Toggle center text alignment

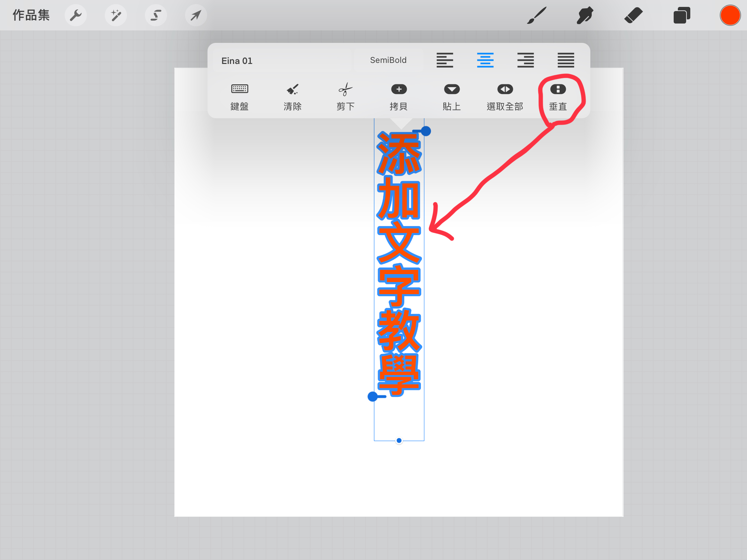(485, 60)
